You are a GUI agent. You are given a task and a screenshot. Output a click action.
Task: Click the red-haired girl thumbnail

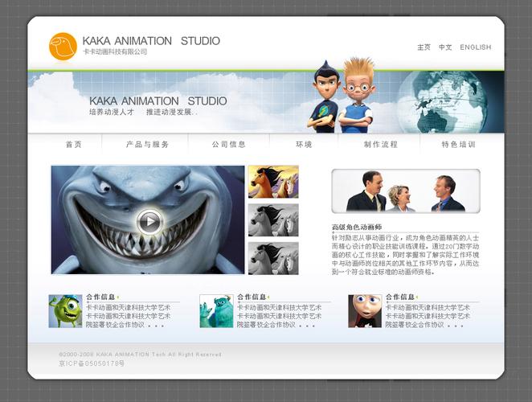pos(365,311)
